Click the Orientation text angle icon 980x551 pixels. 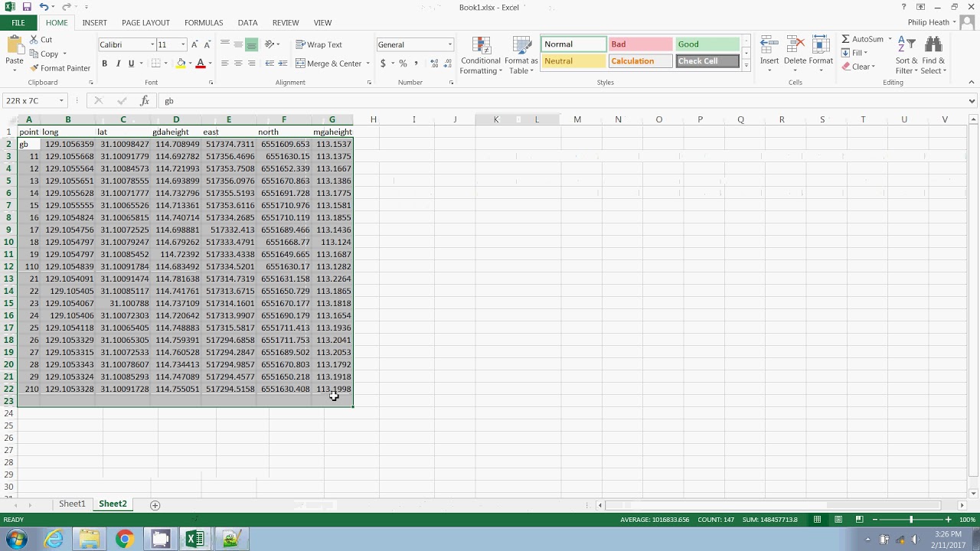269,44
